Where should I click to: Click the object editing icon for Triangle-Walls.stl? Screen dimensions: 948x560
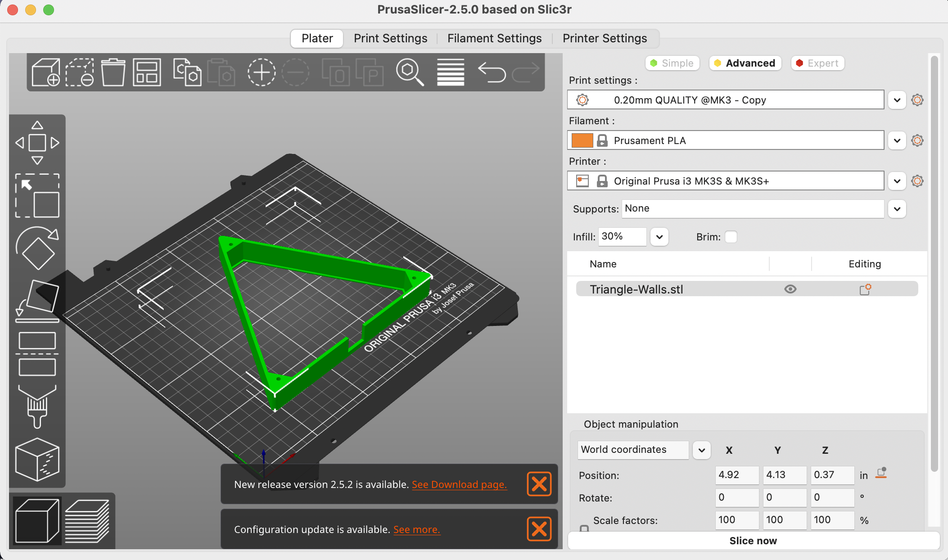(x=865, y=289)
